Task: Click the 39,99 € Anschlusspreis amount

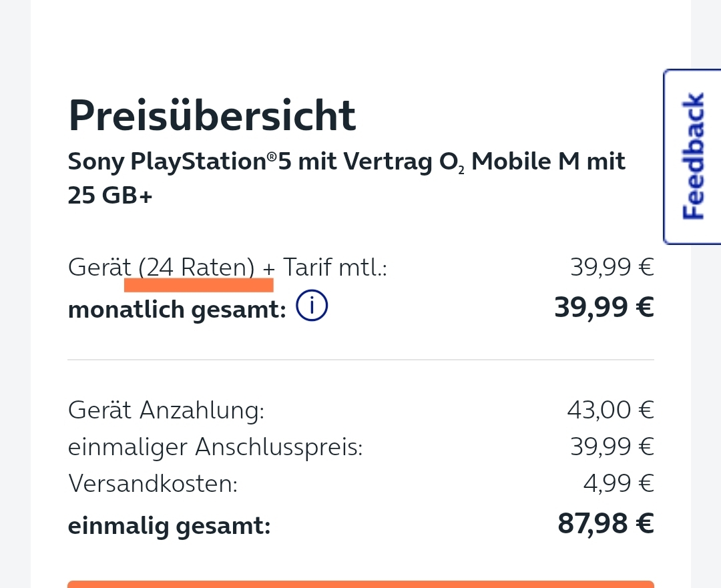Action: click(x=612, y=447)
